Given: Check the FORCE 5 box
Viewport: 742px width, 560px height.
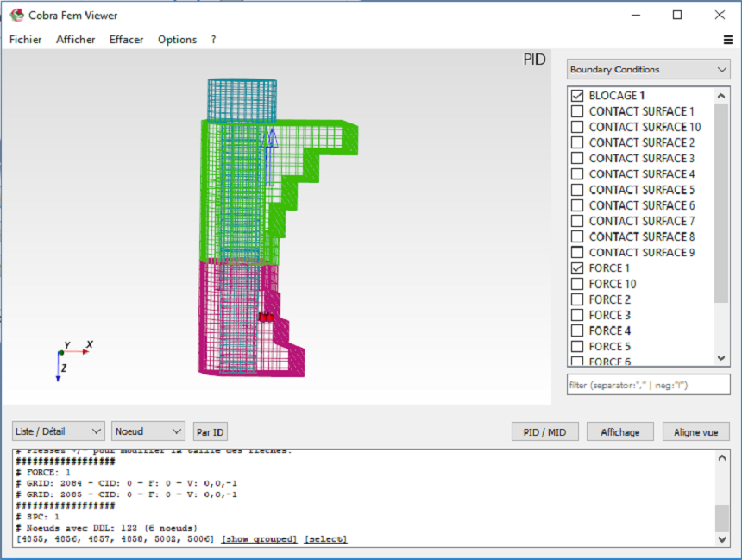Looking at the screenshot, I should [x=577, y=347].
